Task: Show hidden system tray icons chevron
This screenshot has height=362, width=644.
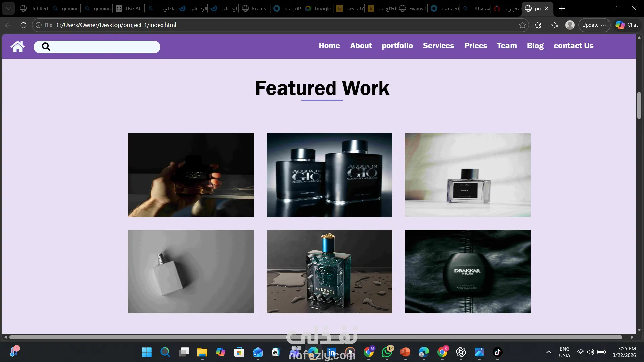Action: (x=548, y=352)
